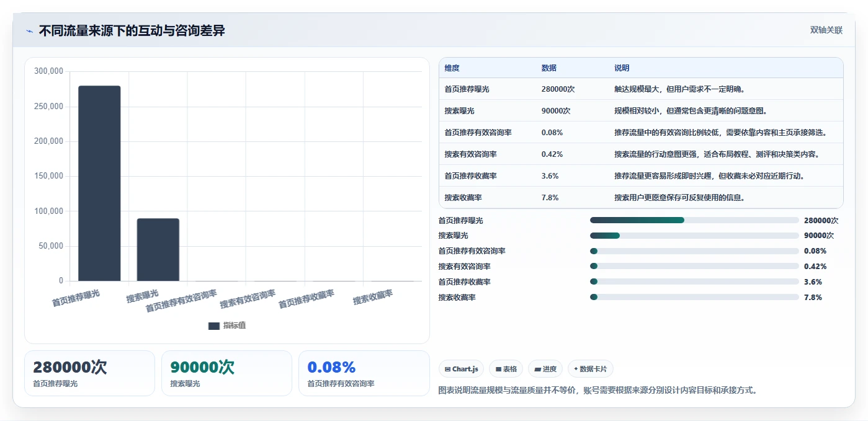Screen dimensions: 868x421
Task: Select the 进度 tag chip
Action: (x=545, y=369)
